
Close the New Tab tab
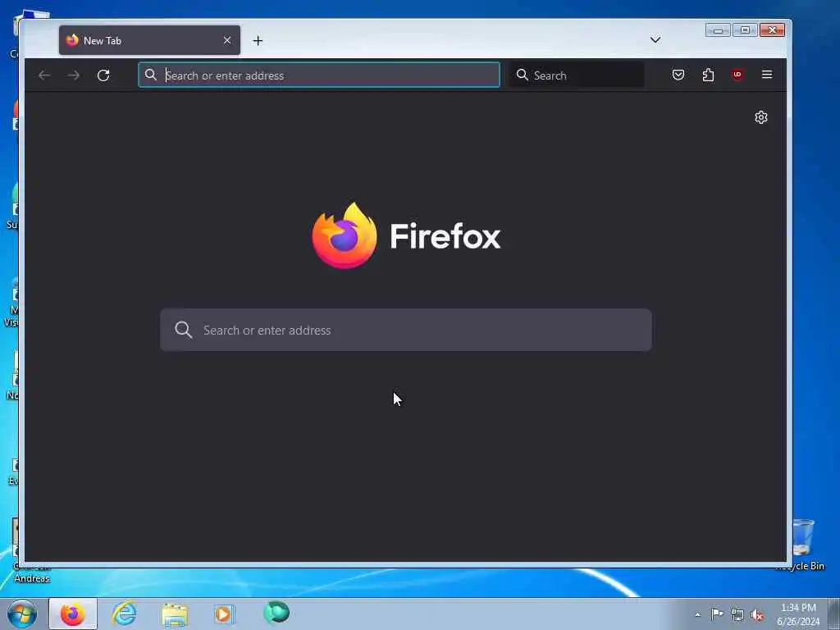tap(227, 40)
